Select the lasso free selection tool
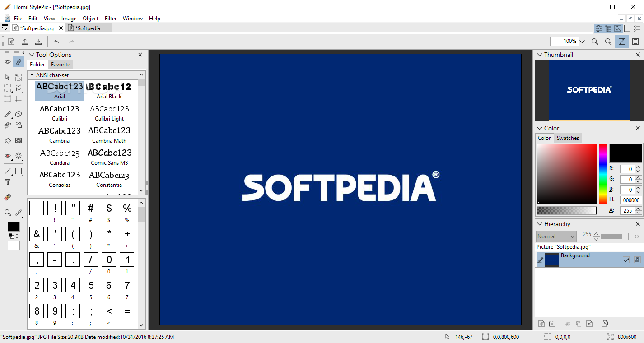Screen dimensions: 644x343 pyautogui.click(x=19, y=88)
